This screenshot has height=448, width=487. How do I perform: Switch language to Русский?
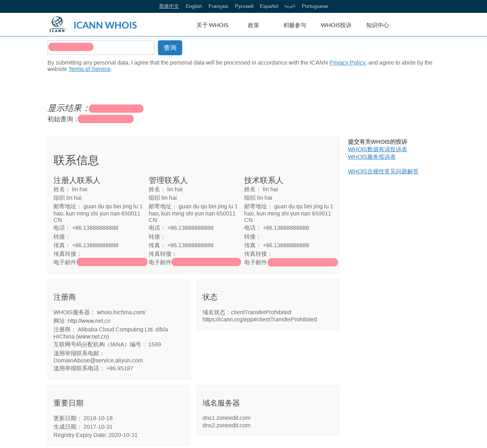244,6
